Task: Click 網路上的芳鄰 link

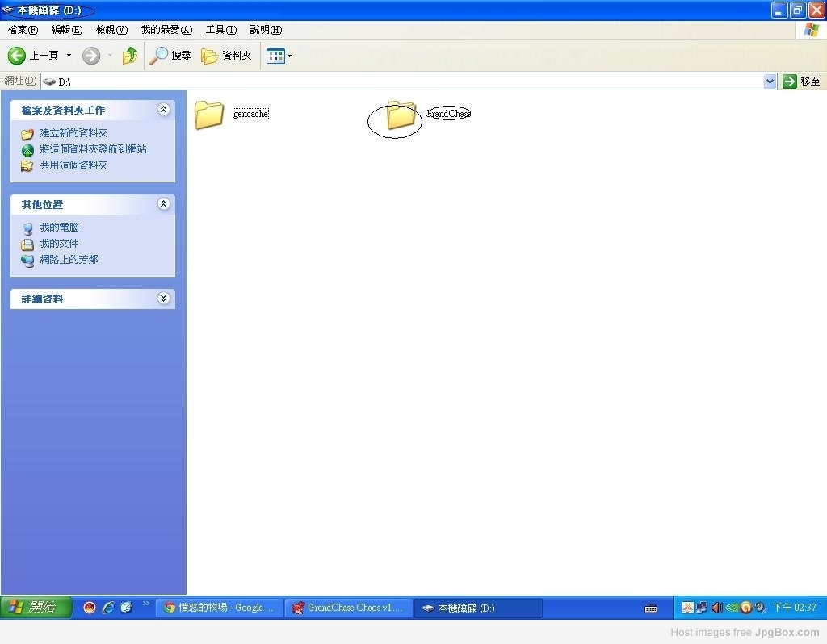Action: (x=69, y=260)
